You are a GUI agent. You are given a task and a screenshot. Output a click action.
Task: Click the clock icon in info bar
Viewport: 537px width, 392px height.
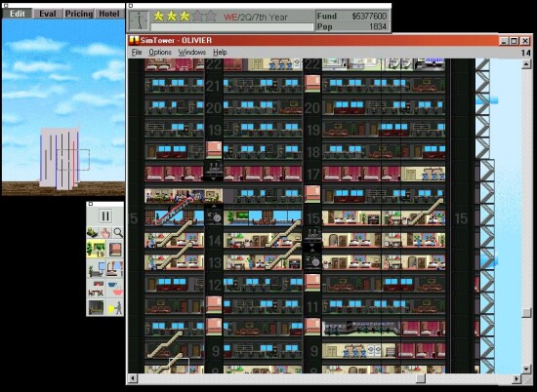pos(139,20)
